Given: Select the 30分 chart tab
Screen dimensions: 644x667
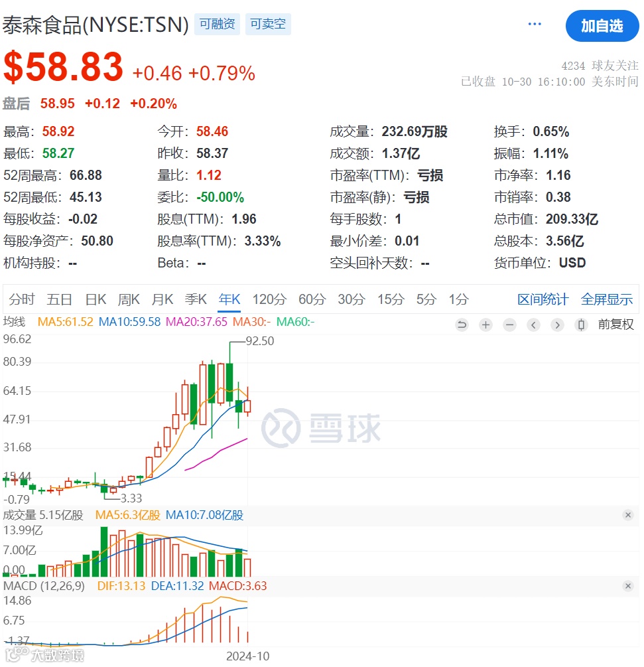Looking at the screenshot, I should 352,299.
